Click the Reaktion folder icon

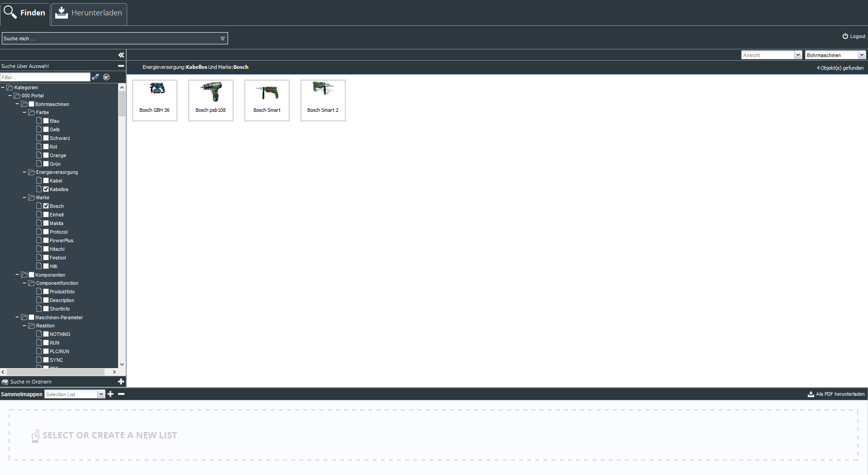[32, 326]
